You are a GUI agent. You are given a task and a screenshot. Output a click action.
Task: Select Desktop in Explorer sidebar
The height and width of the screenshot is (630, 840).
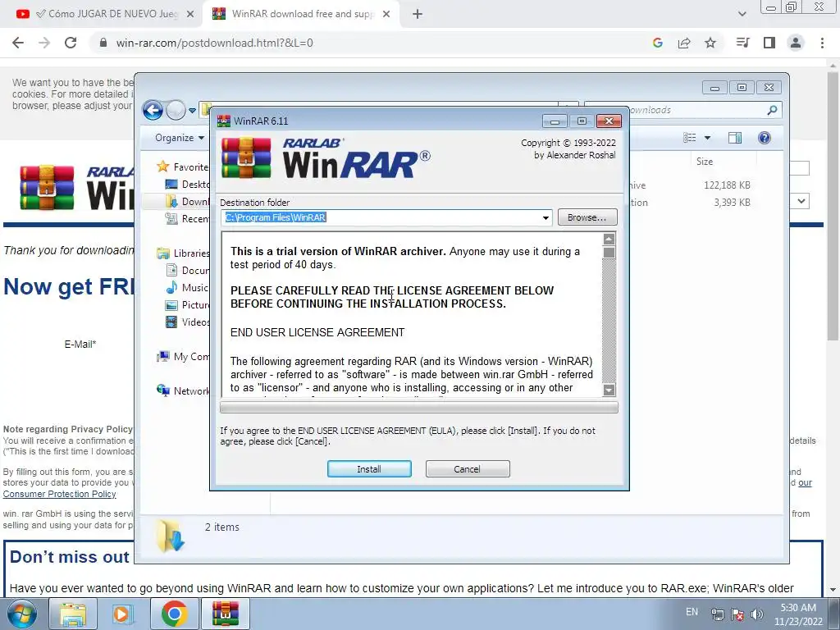[188, 185]
